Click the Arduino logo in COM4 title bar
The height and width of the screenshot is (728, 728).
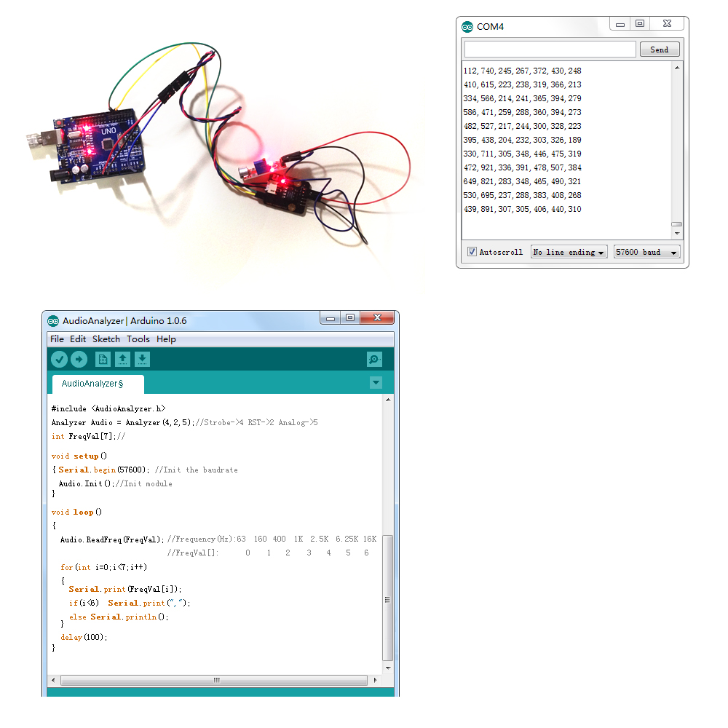(467, 27)
